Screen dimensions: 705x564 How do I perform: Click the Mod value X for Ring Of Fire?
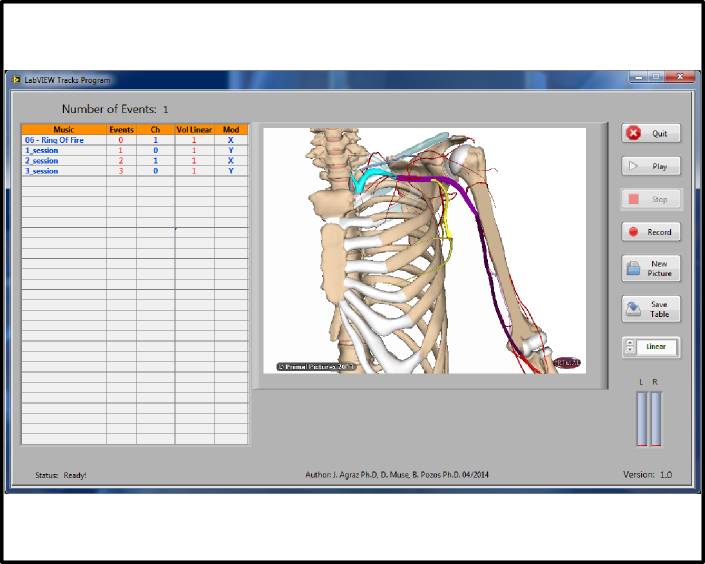click(231, 141)
